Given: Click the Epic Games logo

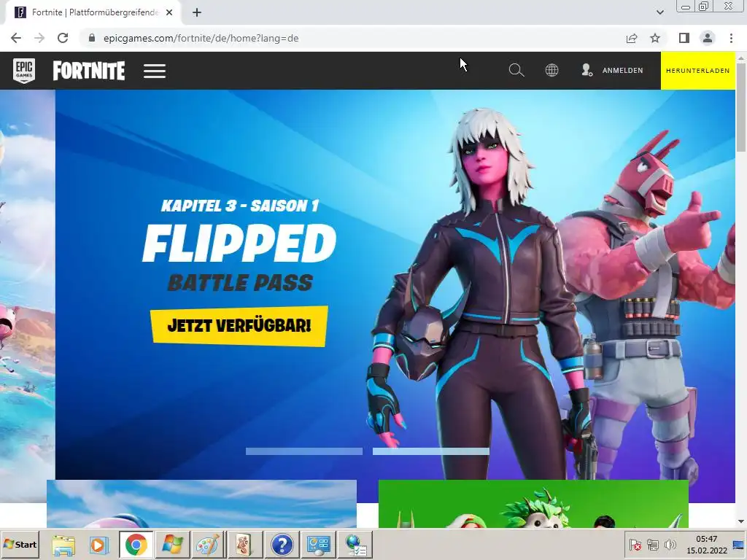Looking at the screenshot, I should coord(24,71).
